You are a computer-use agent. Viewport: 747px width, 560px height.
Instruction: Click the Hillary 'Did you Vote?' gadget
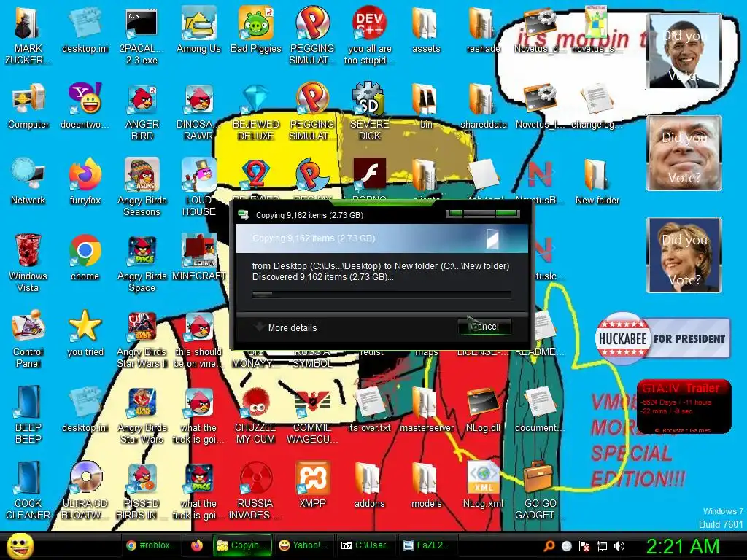[684, 254]
